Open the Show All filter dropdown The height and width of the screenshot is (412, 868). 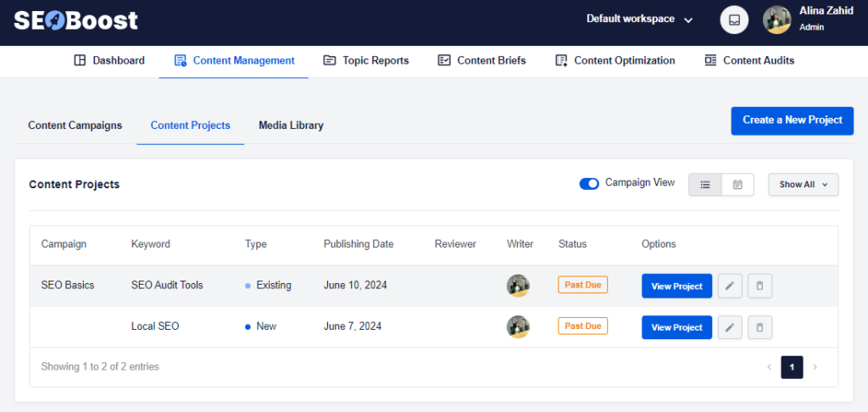click(804, 185)
